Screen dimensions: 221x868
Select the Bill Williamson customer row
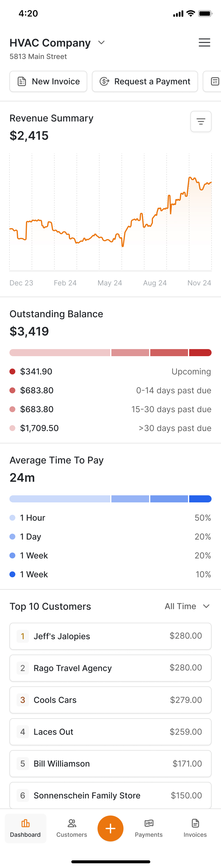[111, 764]
